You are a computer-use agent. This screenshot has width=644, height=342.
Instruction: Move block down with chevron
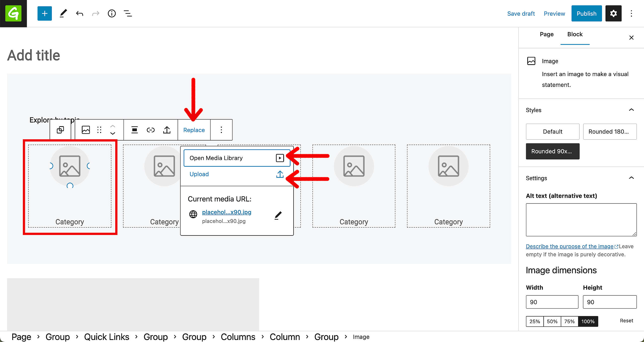point(113,134)
